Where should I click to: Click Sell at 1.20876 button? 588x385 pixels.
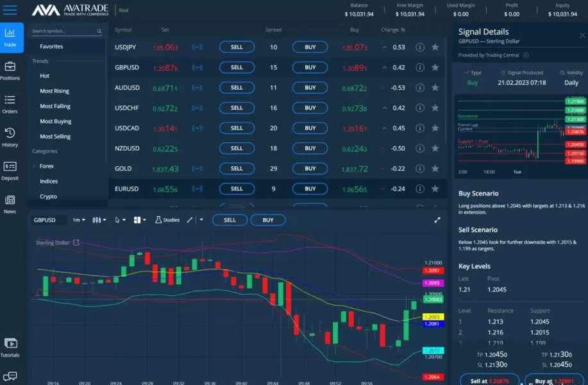[490, 380]
